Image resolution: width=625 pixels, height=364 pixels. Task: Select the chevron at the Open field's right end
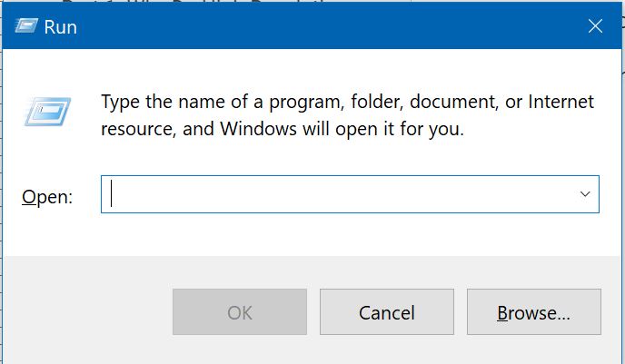pyautogui.click(x=585, y=194)
